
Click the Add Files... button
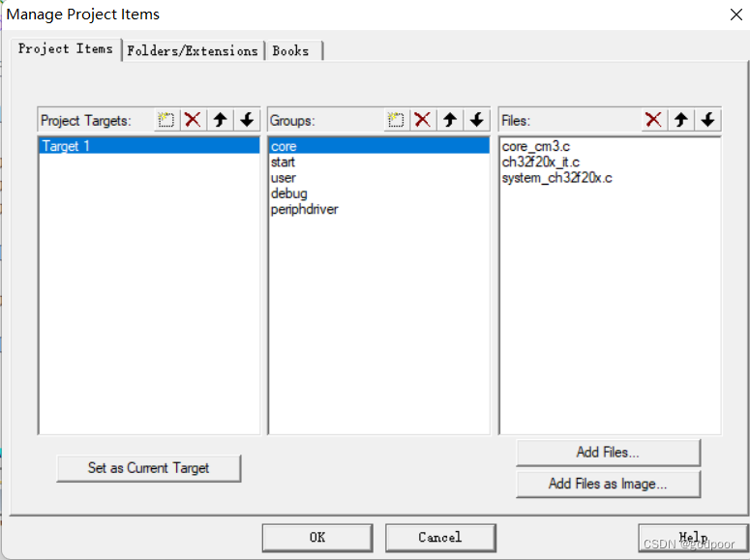[608, 452]
